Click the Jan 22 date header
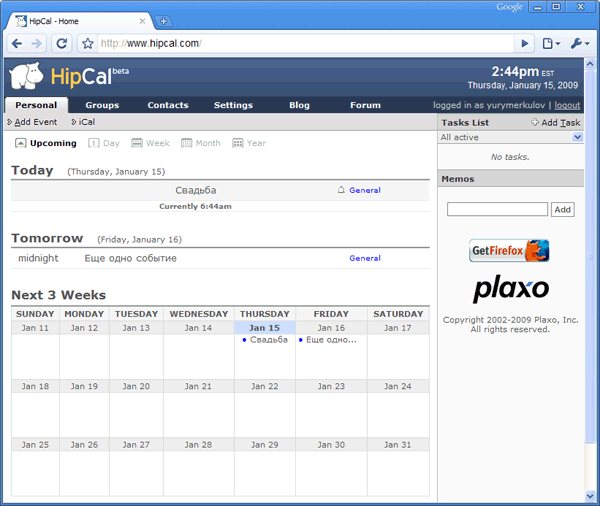This screenshot has height=506, width=600. (x=264, y=387)
